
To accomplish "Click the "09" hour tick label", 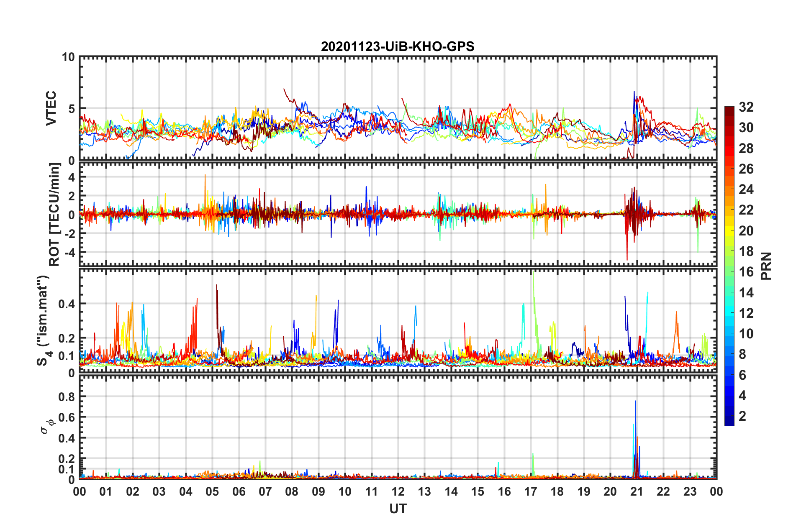I will click(x=318, y=491).
